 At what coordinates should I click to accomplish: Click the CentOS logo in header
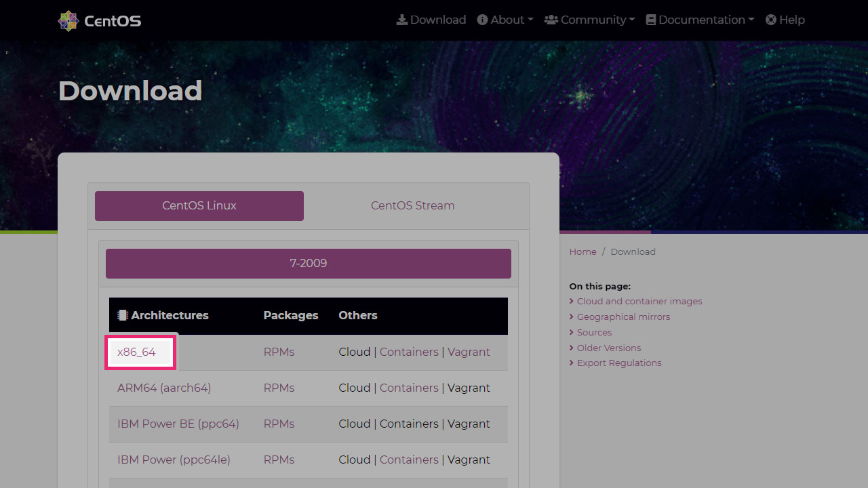100,20
